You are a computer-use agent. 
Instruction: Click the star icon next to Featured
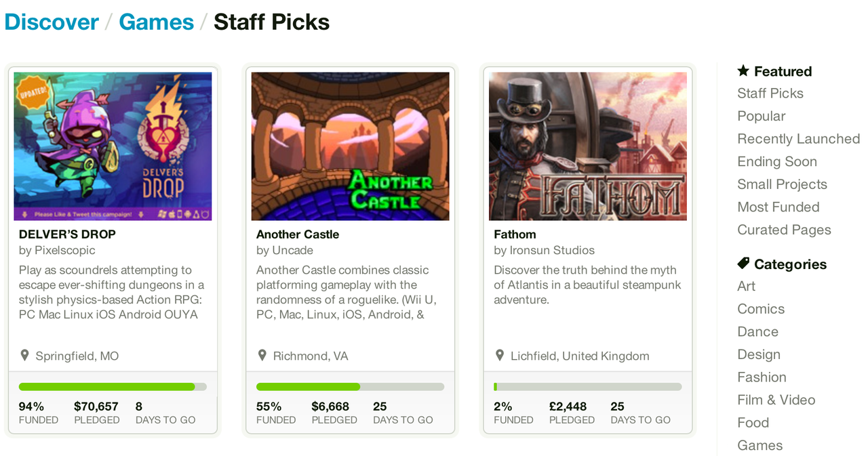tap(743, 70)
